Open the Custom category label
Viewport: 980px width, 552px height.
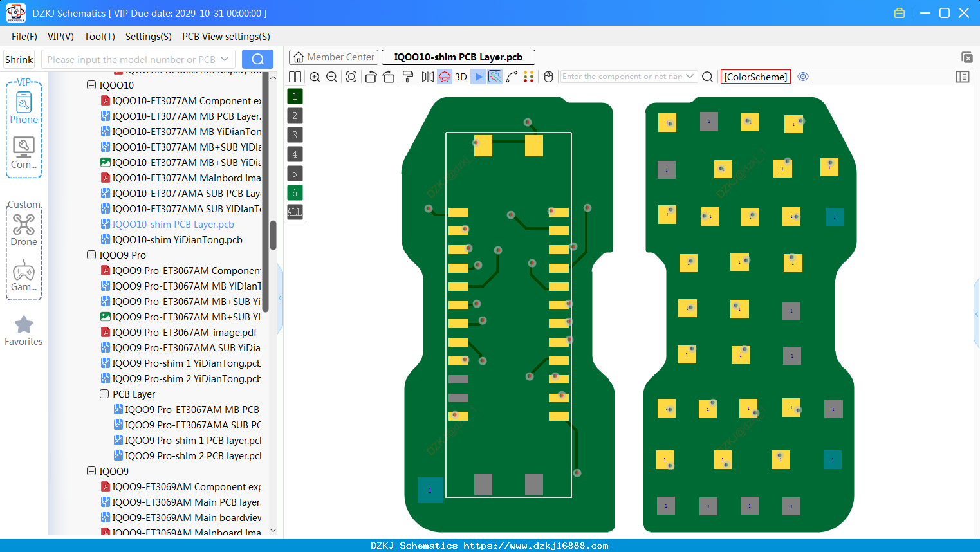click(x=24, y=205)
